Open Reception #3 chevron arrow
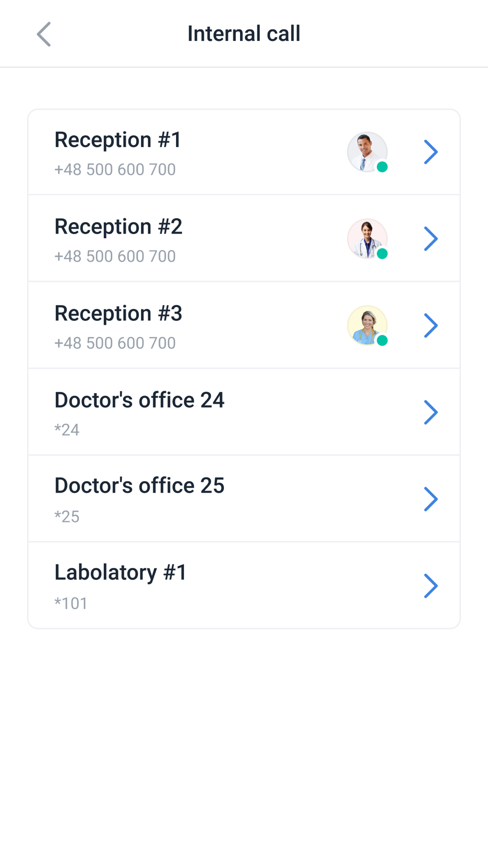Screen dimensions: 488x868 (x=430, y=326)
